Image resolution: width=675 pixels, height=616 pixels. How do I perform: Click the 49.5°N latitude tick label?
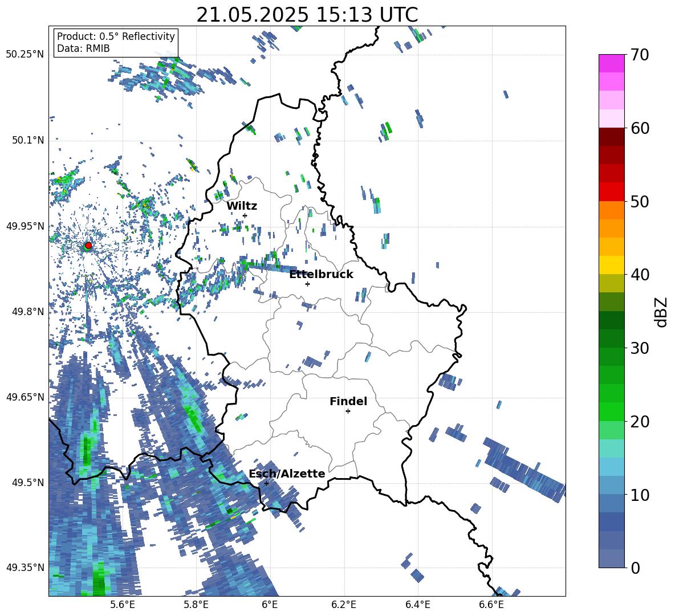point(27,483)
